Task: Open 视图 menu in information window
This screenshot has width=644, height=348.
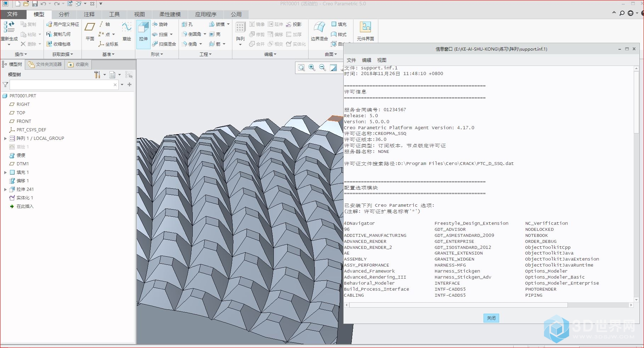Action: (382, 60)
